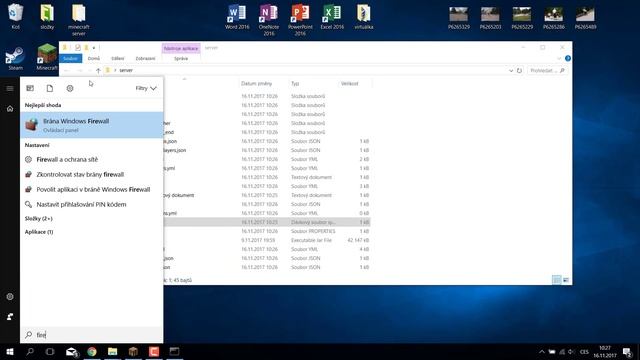Screen dimensions: 640x360
Task: Click the search box containing 'fire'
Action: tap(92, 335)
